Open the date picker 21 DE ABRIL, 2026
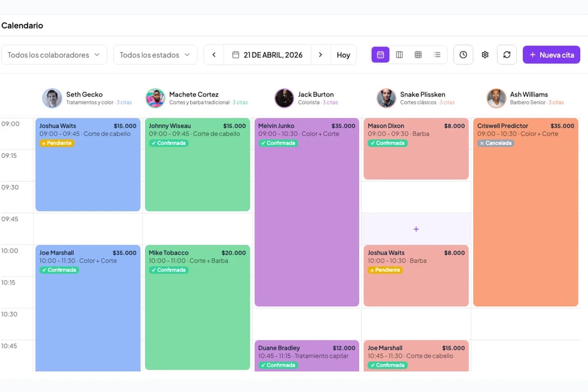 (x=267, y=55)
